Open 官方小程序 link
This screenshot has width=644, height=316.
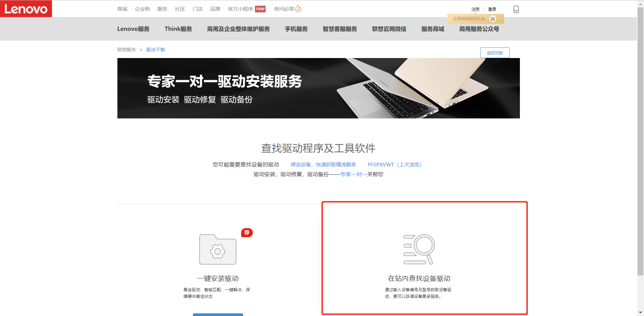[x=240, y=9]
